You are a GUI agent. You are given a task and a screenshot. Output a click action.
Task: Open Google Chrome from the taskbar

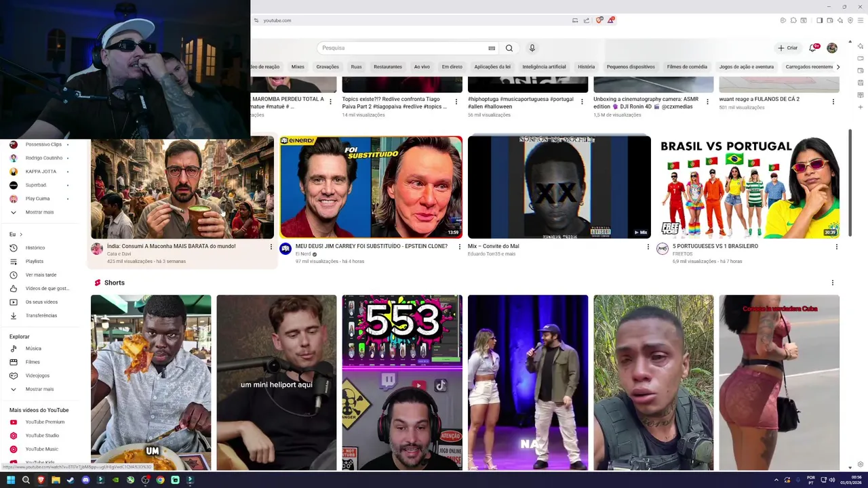pos(160,480)
